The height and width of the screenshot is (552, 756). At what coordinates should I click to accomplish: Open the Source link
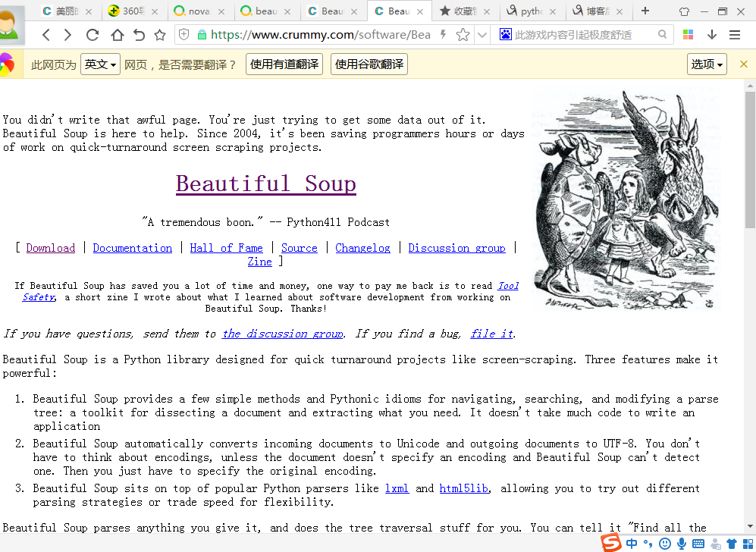(300, 248)
